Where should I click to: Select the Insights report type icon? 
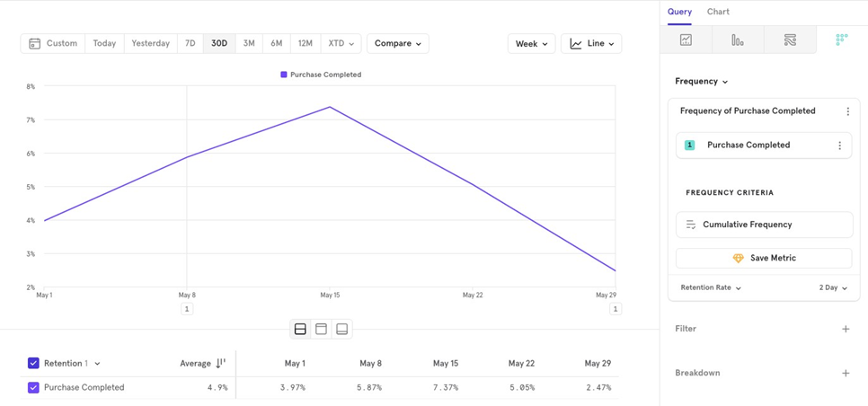pos(686,40)
